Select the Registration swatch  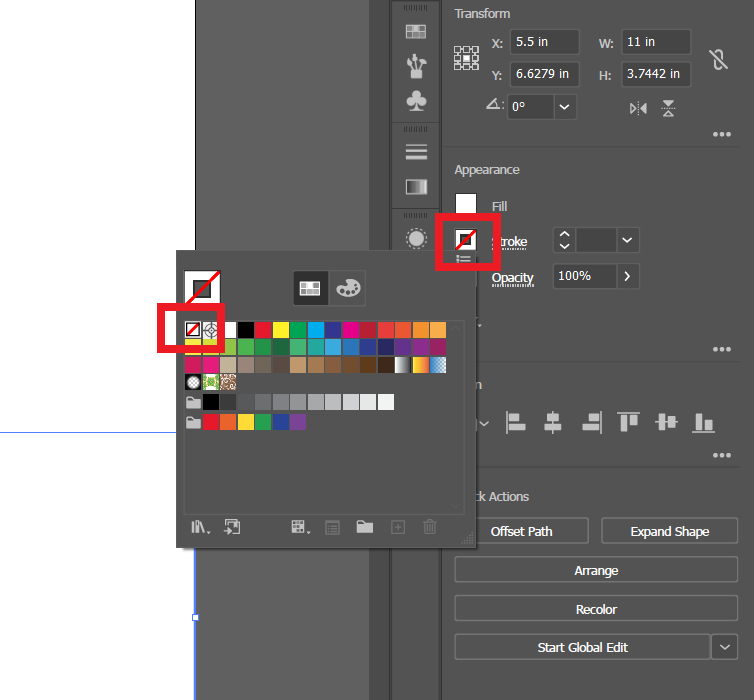[210, 330]
